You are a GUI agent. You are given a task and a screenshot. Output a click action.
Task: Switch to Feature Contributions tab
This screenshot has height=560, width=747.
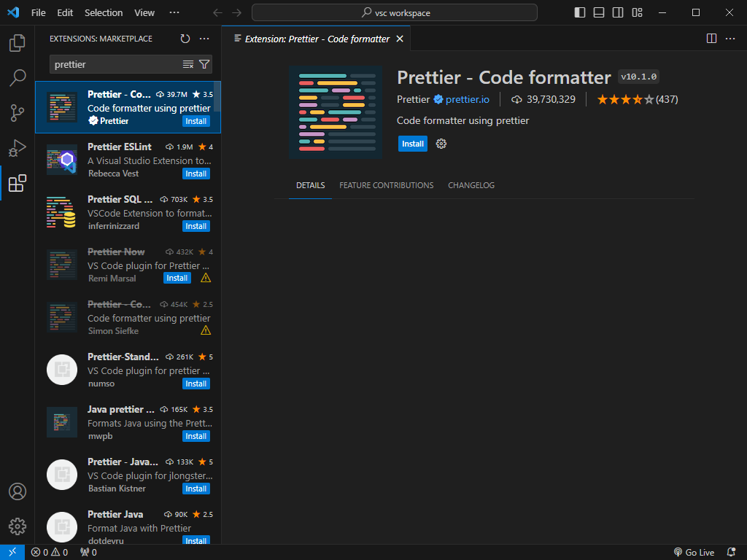(x=387, y=185)
